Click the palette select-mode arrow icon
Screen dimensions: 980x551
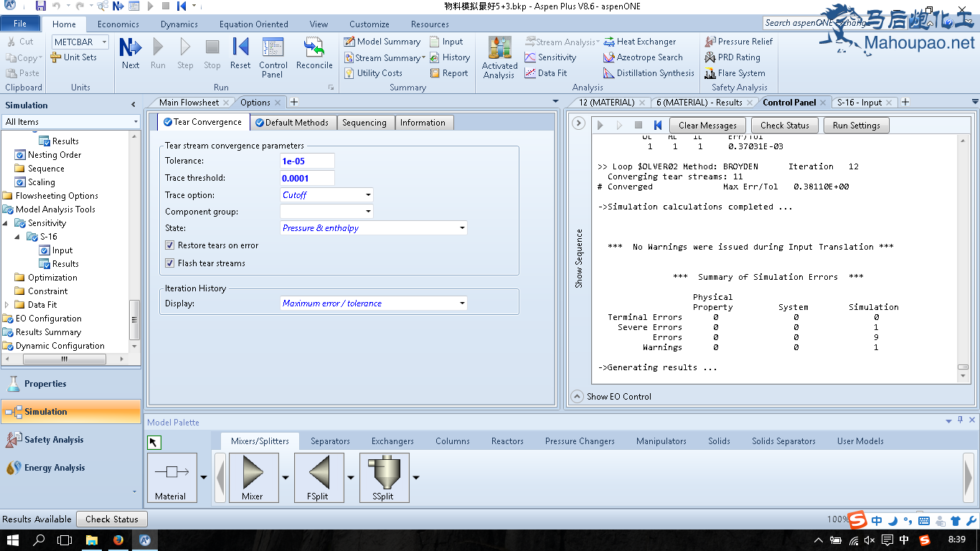154,443
